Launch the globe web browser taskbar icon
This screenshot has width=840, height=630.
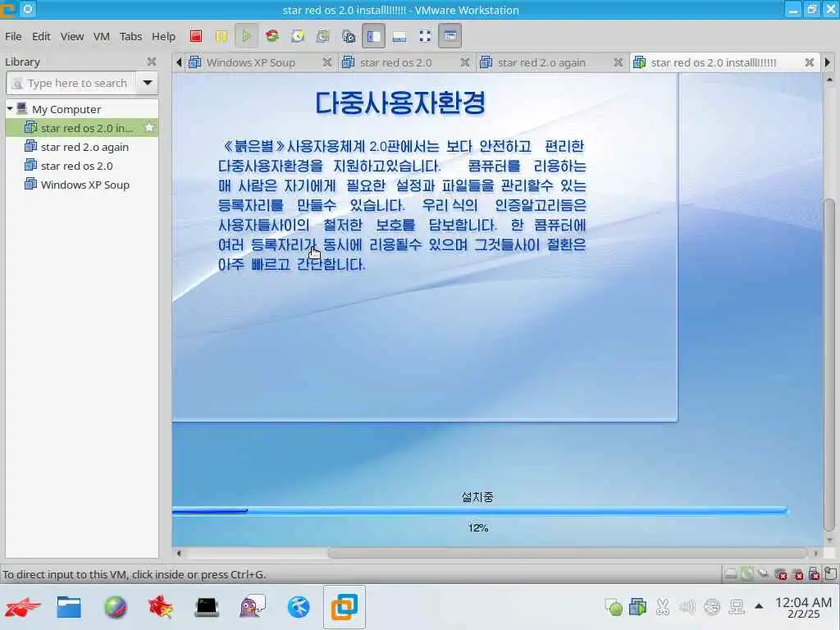pyautogui.click(x=115, y=607)
